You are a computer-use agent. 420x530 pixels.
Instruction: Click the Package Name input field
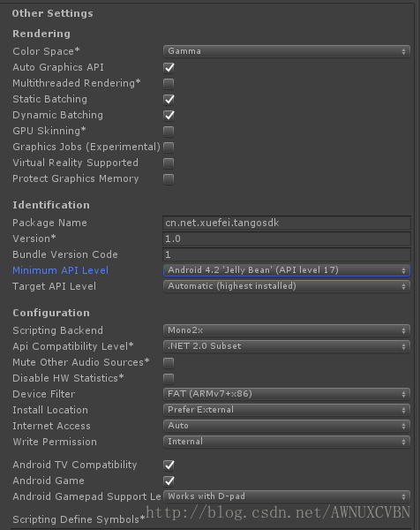point(287,223)
